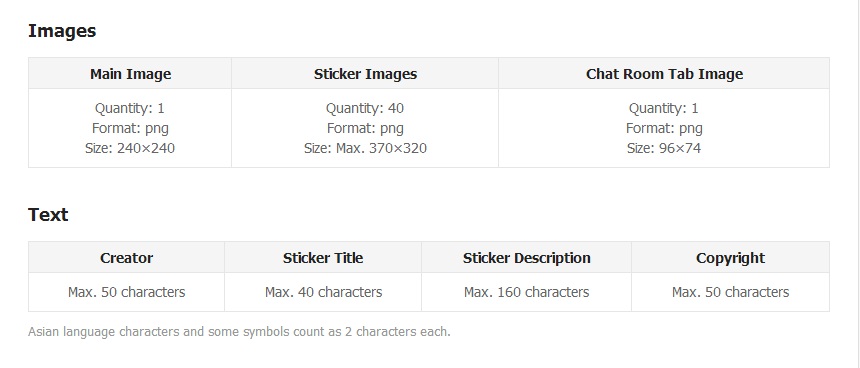Click Max. 40 characters cell
The image size is (860, 368).
coord(323,292)
